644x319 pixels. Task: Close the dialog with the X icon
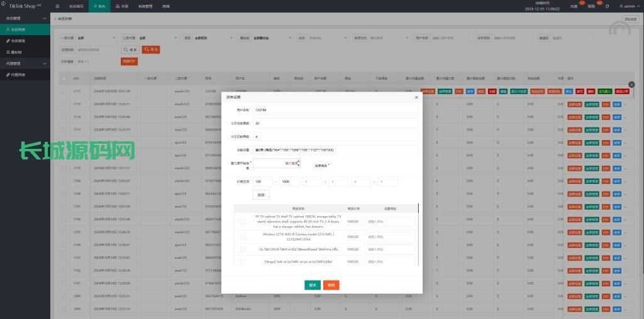[416, 97]
